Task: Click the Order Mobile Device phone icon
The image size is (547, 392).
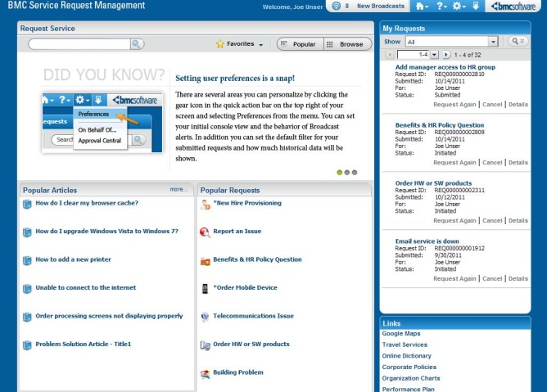Action: [205, 288]
